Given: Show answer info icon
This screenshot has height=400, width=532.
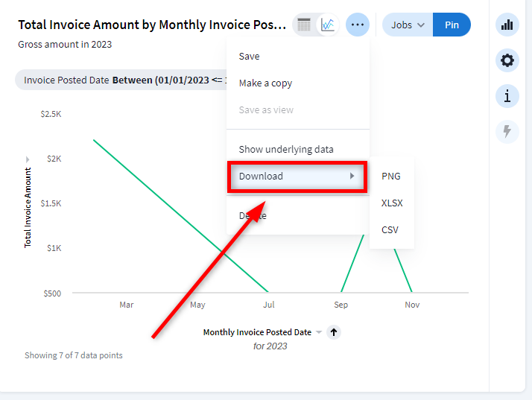Looking at the screenshot, I should click(507, 96).
